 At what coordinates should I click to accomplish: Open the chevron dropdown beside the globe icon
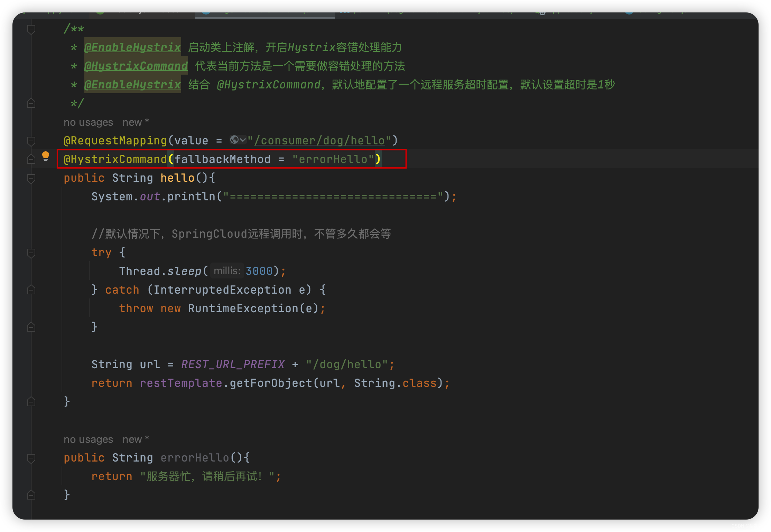[x=243, y=140]
